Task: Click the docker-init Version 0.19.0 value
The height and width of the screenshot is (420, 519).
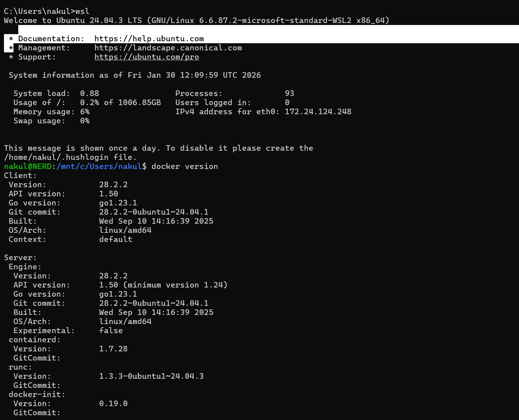Action: (x=113, y=403)
